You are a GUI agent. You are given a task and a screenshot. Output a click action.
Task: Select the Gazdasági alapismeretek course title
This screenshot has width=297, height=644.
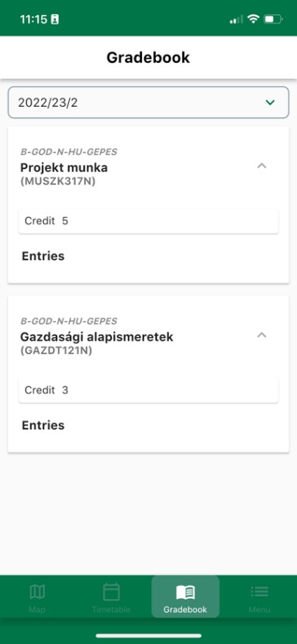click(96, 337)
